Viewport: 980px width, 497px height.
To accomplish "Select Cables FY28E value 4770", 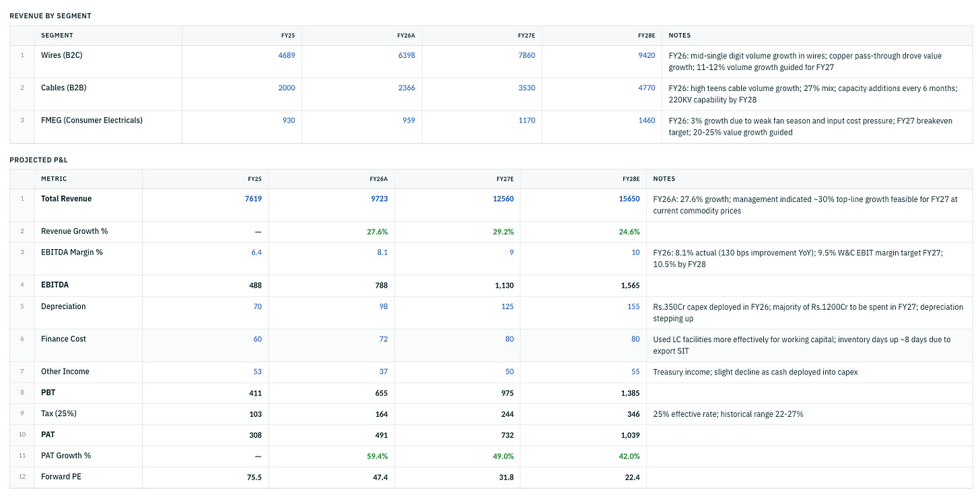I will tap(647, 88).
